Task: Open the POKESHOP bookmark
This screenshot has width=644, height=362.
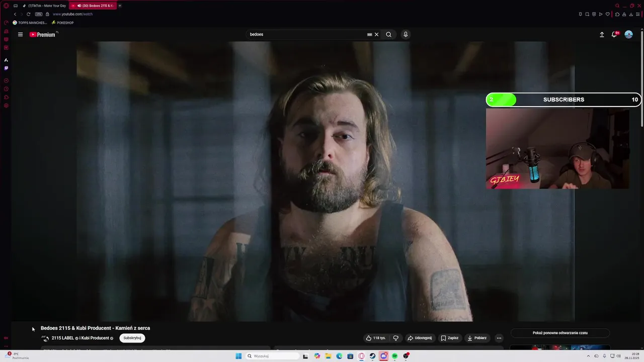Action: (62, 23)
